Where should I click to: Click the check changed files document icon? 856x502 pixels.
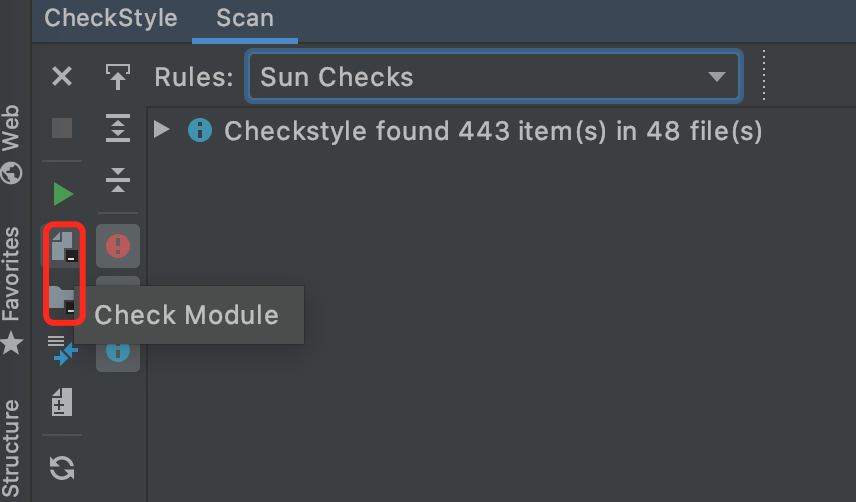(62, 403)
